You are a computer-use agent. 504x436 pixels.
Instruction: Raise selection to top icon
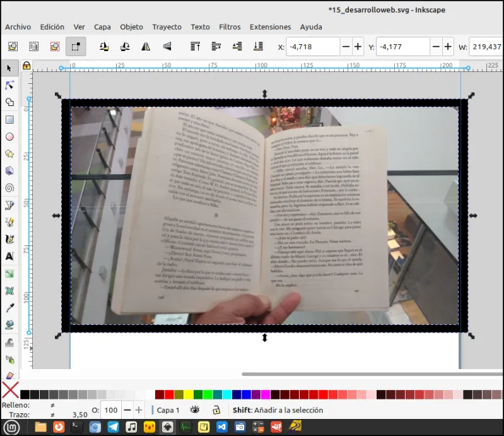[195, 47]
